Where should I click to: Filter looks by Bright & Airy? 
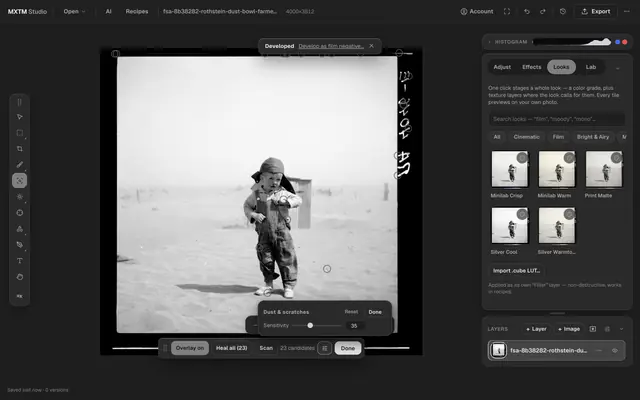(593, 137)
